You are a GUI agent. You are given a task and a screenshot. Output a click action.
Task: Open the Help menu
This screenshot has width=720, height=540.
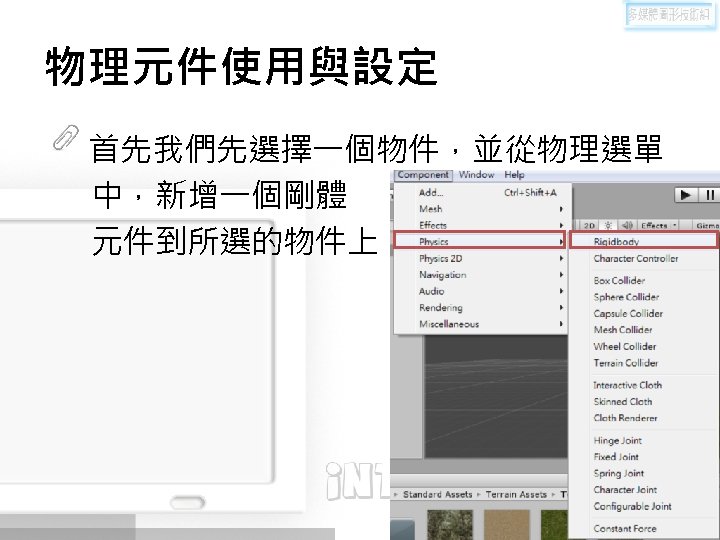tap(514, 175)
